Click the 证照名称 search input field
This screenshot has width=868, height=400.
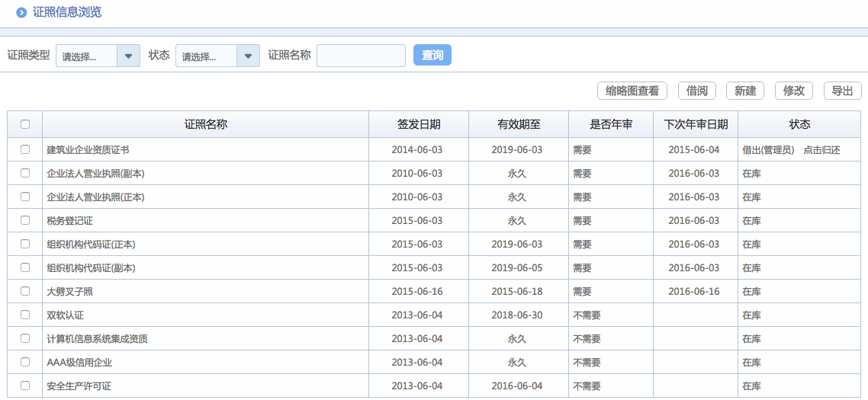pyautogui.click(x=361, y=56)
